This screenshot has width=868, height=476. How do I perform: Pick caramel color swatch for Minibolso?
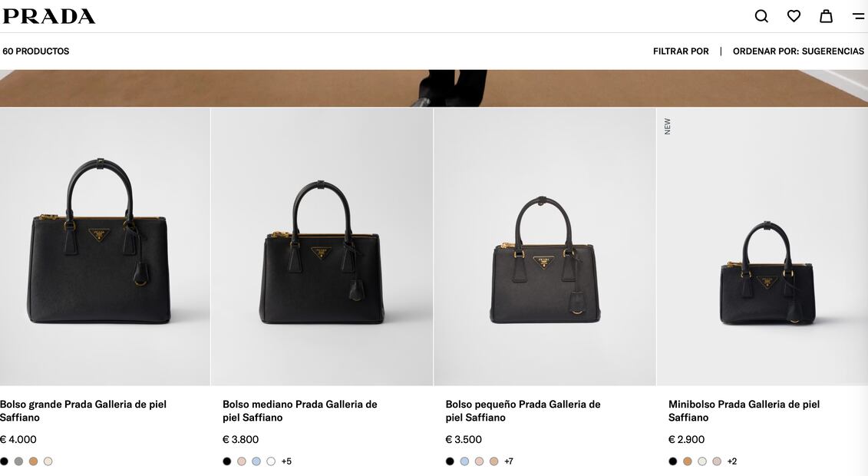coord(688,461)
